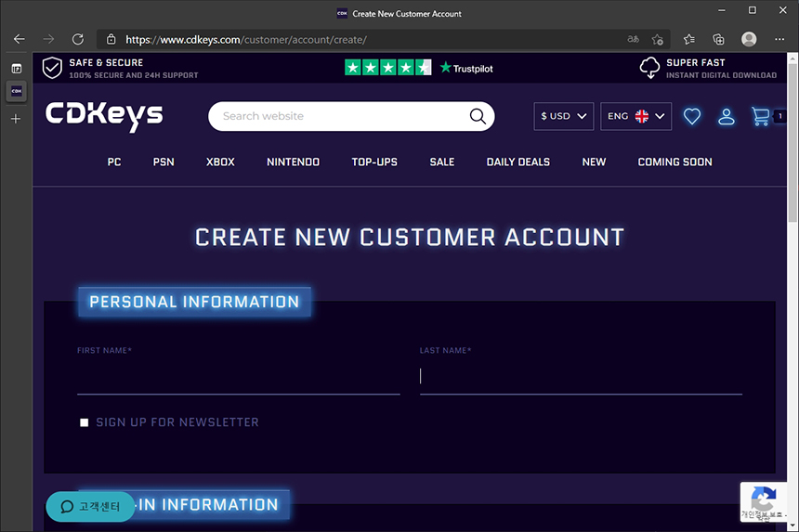Open the $ USD currency dropdown

(564, 116)
